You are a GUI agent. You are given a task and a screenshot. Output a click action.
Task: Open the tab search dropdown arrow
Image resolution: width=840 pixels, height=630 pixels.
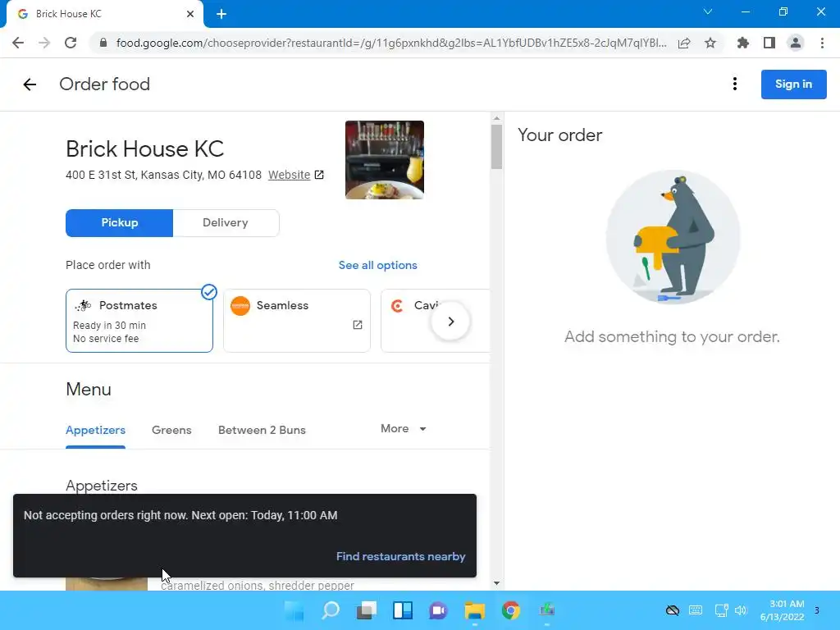708,11
